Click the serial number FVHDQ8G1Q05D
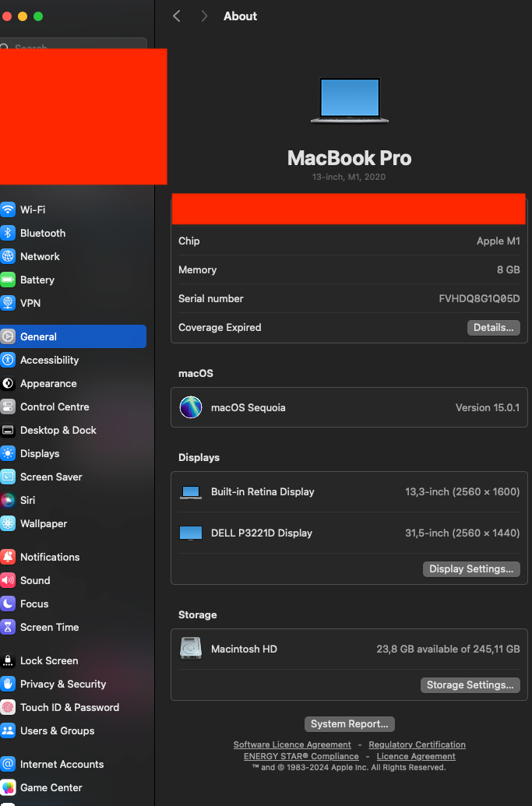The height and width of the screenshot is (806, 532). pos(479,299)
